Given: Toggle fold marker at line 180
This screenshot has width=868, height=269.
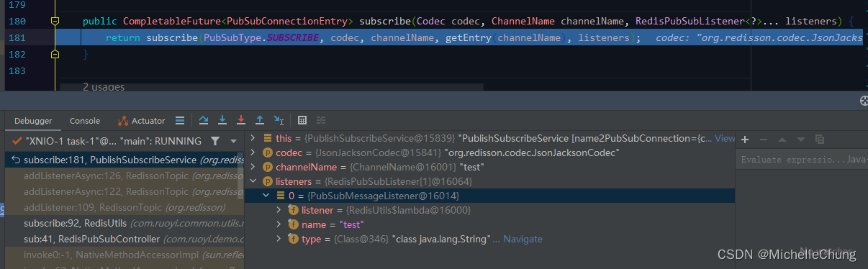Looking at the screenshot, I should click(55, 22).
